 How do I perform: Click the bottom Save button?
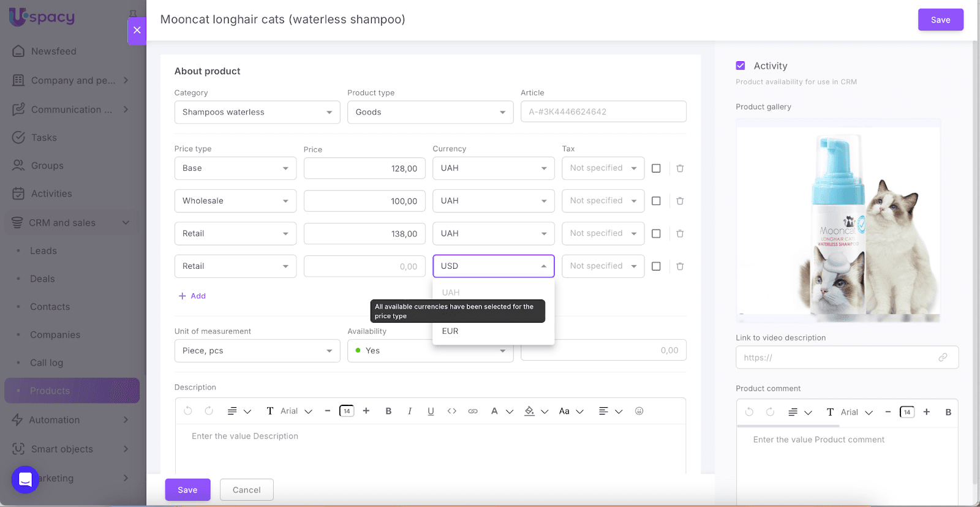[187, 490]
